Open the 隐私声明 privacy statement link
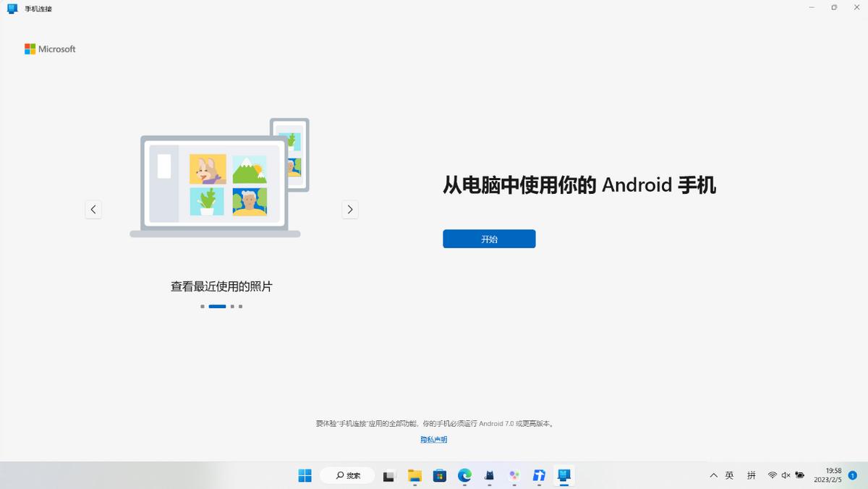 (x=433, y=439)
